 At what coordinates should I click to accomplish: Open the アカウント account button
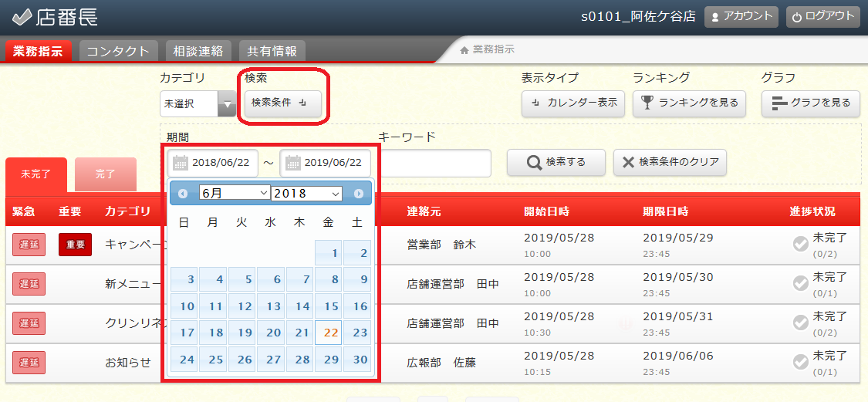pyautogui.click(x=741, y=17)
